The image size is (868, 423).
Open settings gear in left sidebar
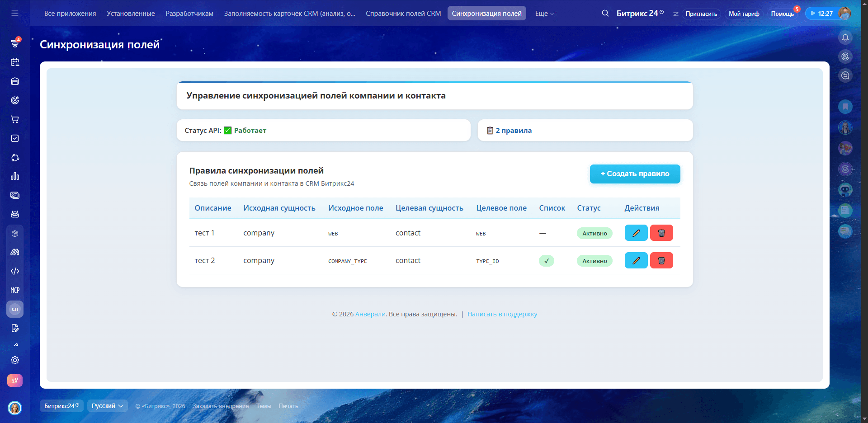tap(15, 360)
